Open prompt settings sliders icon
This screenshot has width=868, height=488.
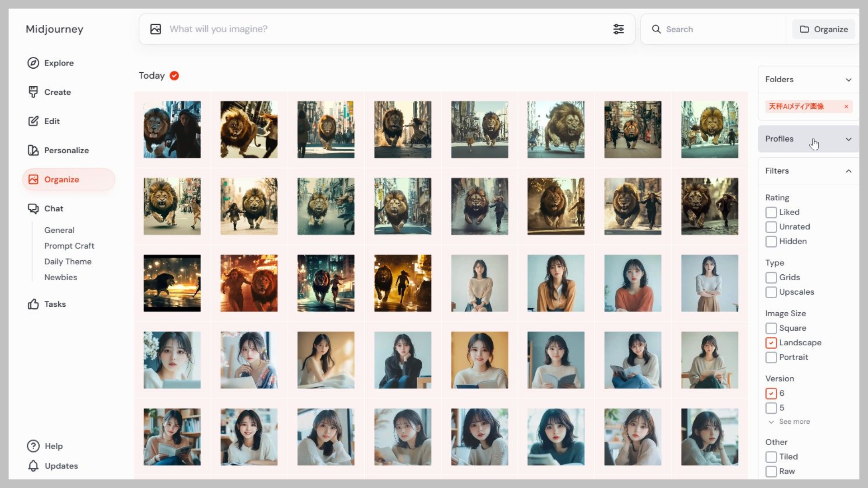point(618,29)
